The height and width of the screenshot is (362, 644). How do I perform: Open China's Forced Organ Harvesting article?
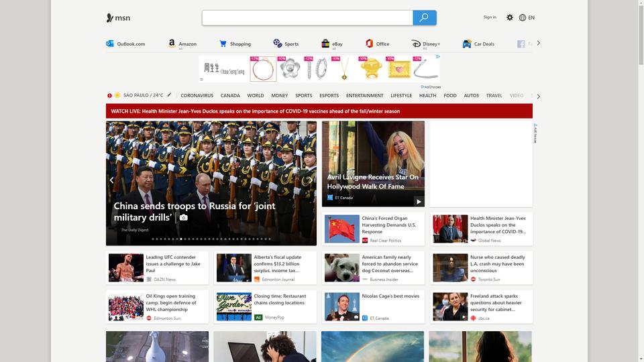click(373, 229)
